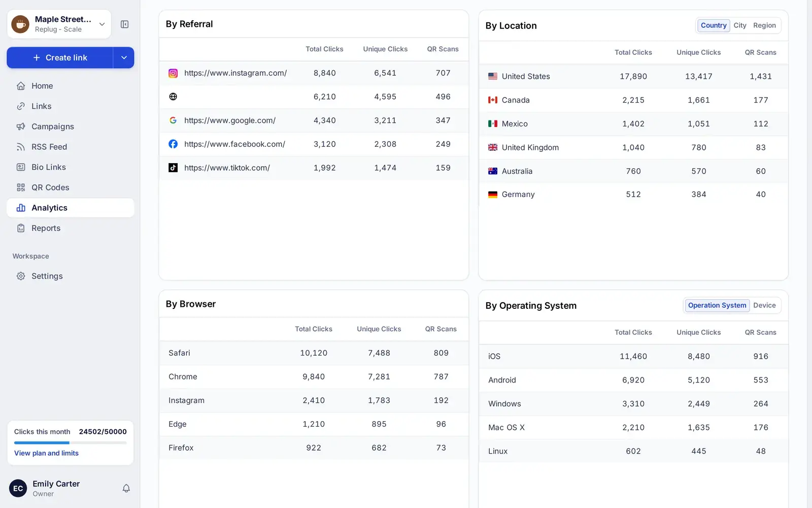Switch to Device view
The height and width of the screenshot is (508, 812).
[764, 305]
